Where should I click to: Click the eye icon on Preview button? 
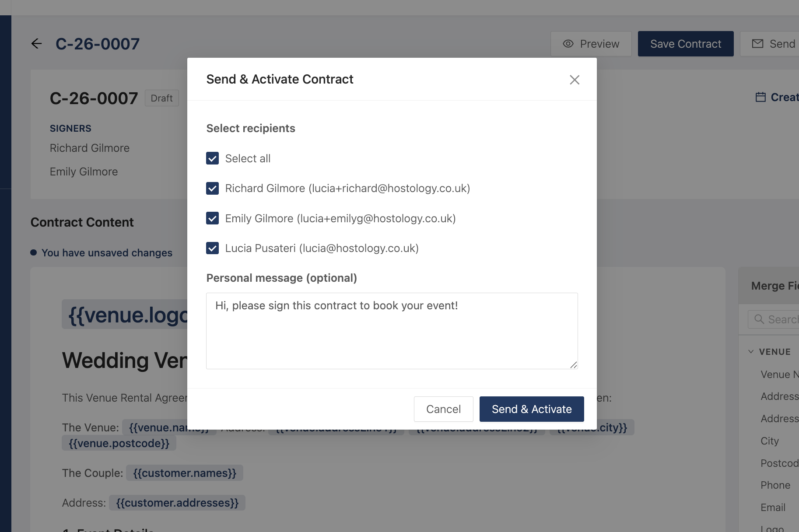click(568, 44)
